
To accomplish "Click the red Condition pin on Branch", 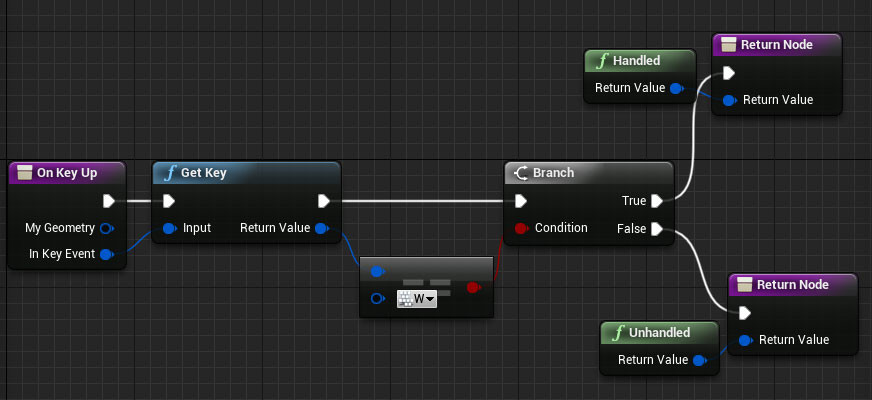I will (x=521, y=228).
